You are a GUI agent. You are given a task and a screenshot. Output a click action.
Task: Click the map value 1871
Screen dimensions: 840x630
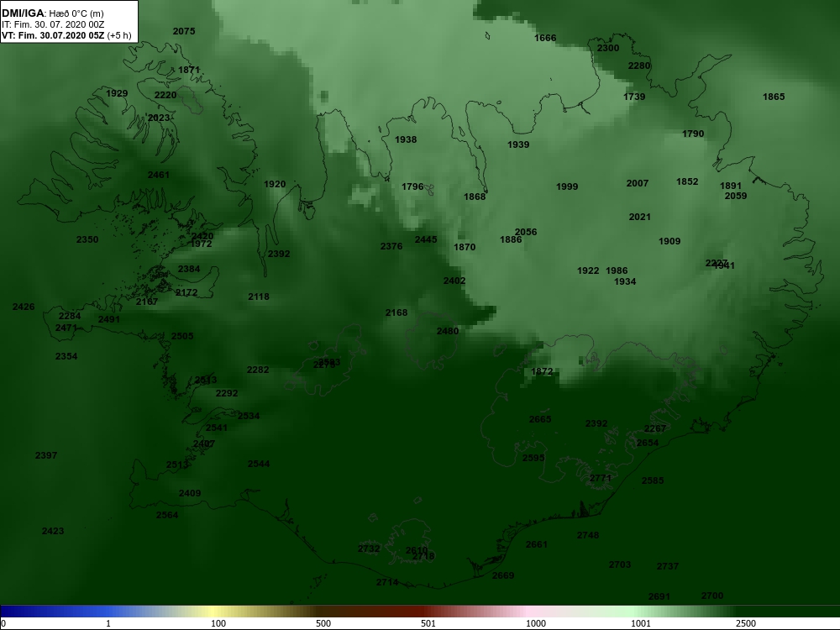189,70
